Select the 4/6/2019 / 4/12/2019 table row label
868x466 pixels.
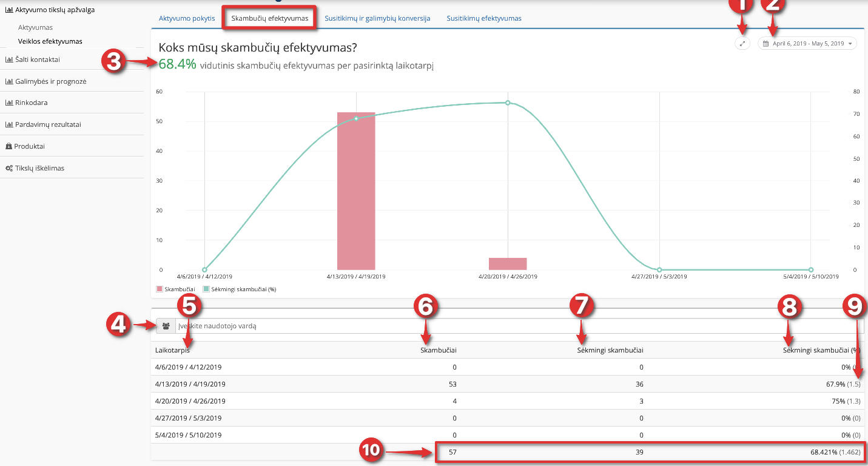(189, 367)
